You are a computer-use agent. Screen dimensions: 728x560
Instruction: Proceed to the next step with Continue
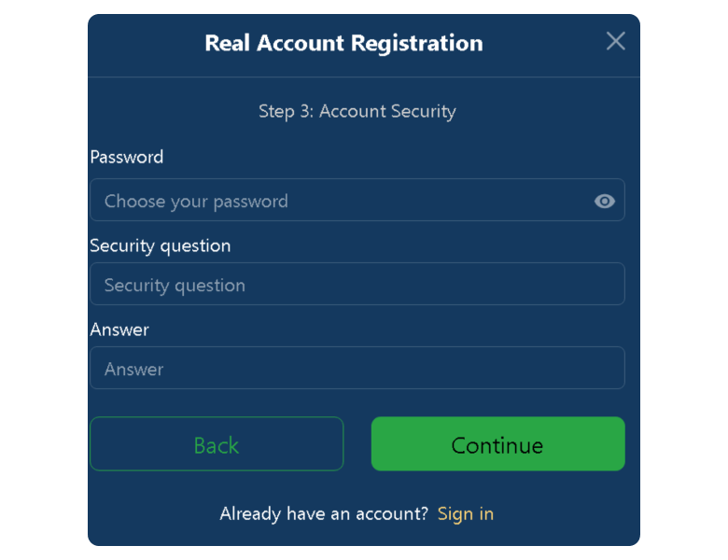(497, 444)
